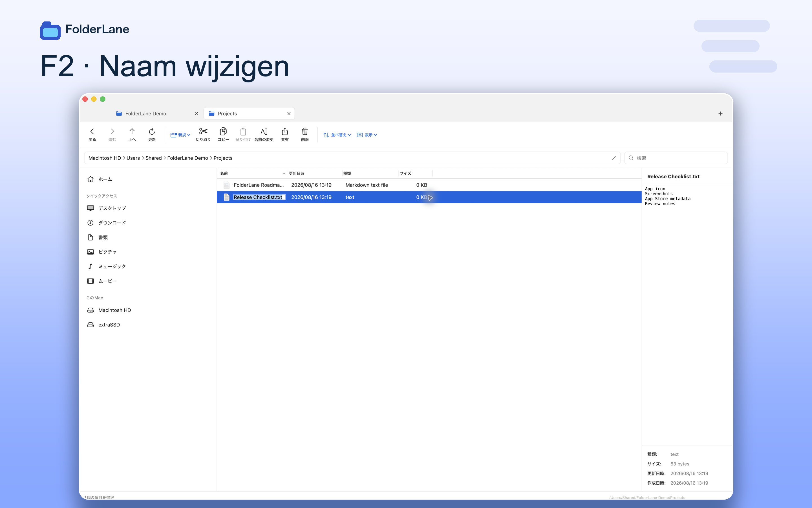
Task: Click the Release Checklist.txt preview title
Action: tap(673, 177)
